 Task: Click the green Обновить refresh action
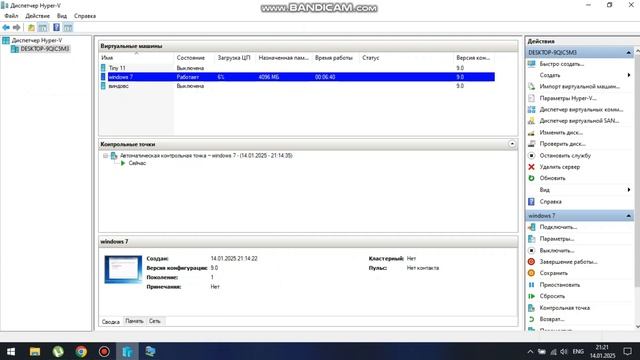pyautogui.click(x=552, y=178)
